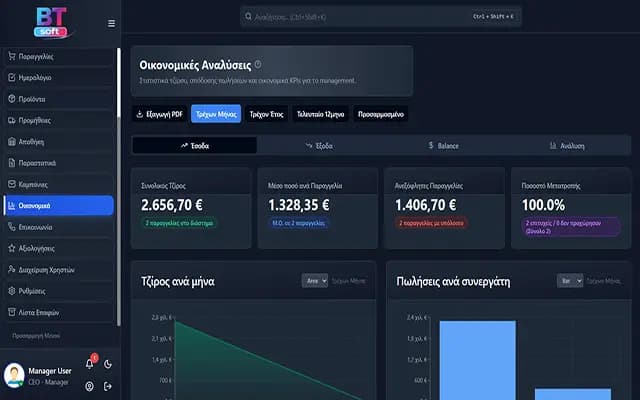Log out using the exit icon

pos(108,386)
